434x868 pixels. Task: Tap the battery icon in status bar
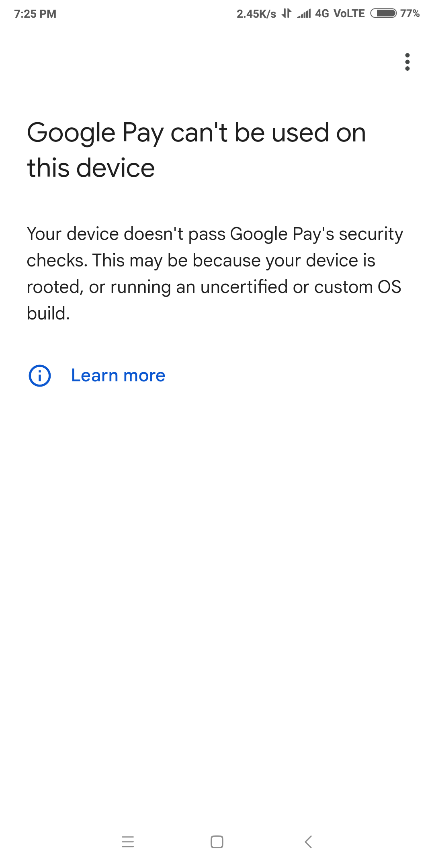tap(383, 14)
